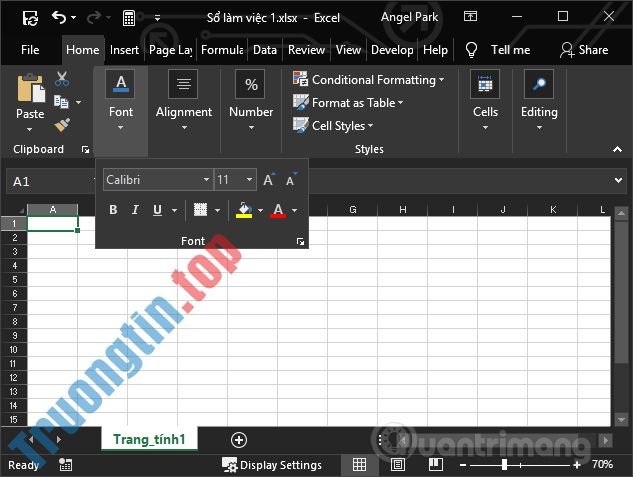Viewport: 633px width, 477px height.
Task: Open the Calibri font name dropdown
Action: (206, 180)
